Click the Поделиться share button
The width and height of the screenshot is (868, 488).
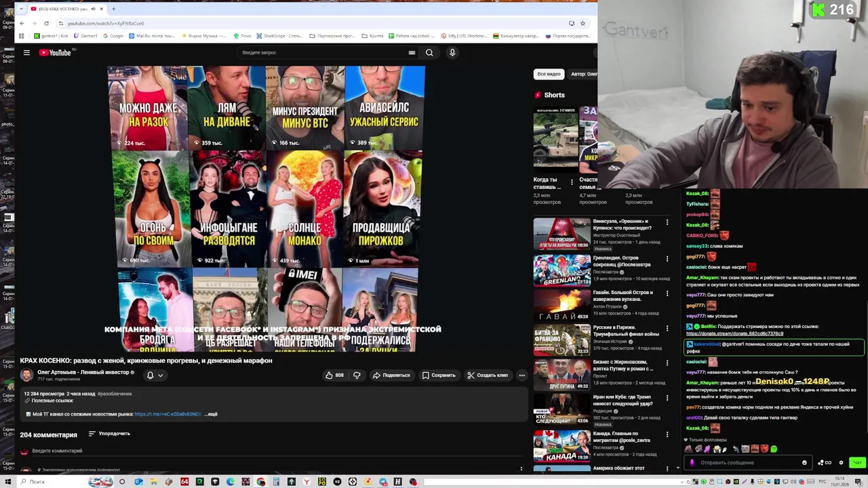(x=391, y=375)
